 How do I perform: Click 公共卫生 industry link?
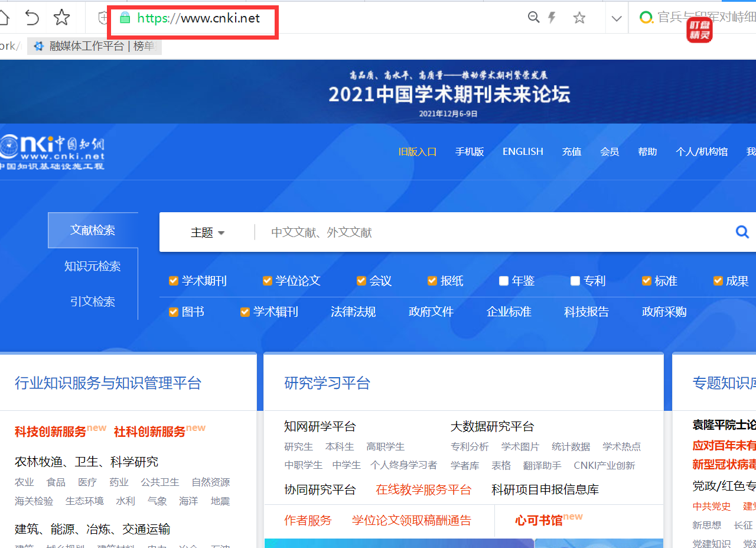[x=160, y=482]
